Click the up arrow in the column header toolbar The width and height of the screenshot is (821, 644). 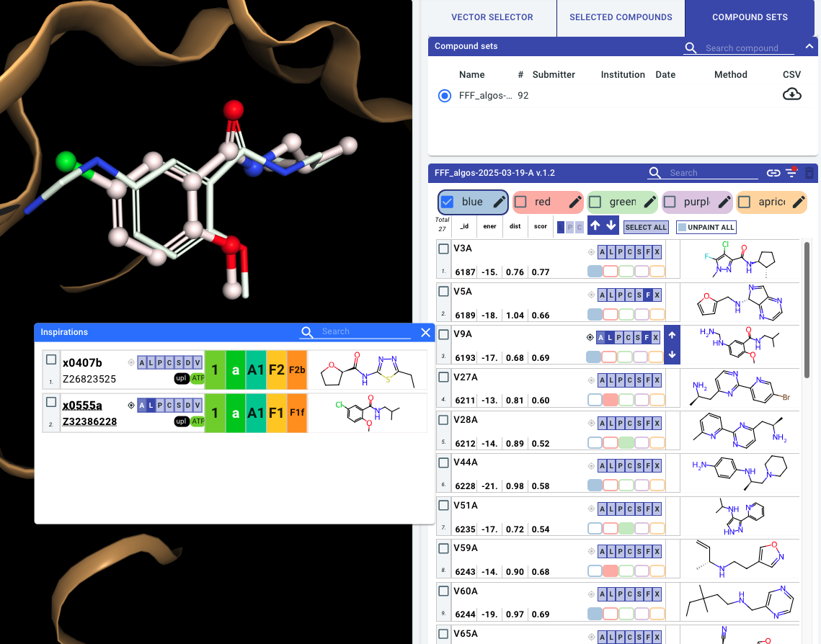(595, 225)
